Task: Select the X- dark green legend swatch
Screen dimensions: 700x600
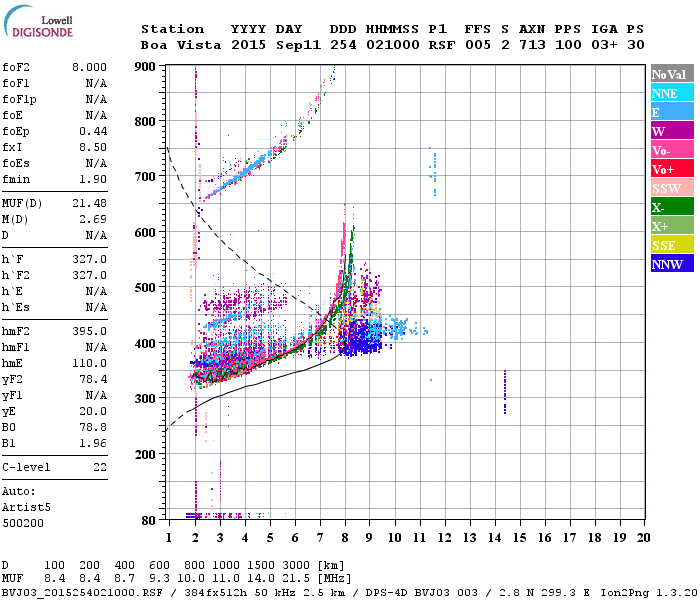Action: pyautogui.click(x=672, y=207)
